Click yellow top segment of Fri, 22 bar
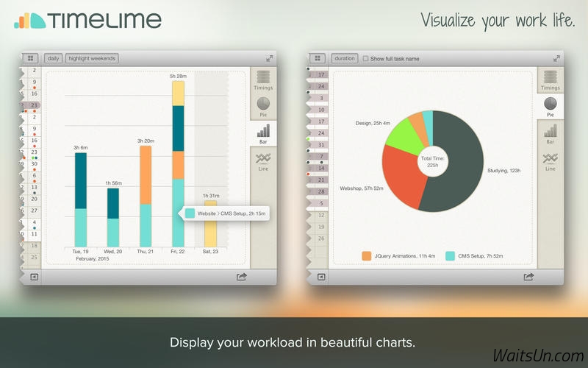Viewport: 588px width, 368px height. click(178, 93)
